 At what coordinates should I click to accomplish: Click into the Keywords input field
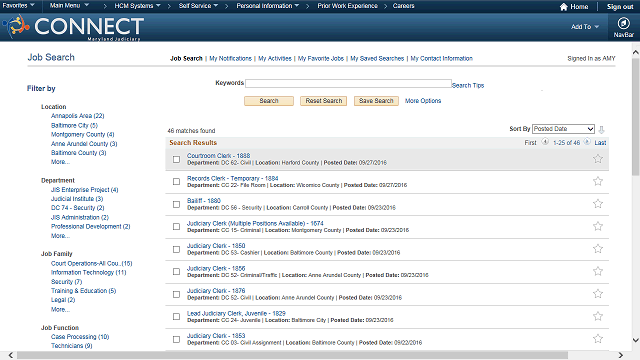[348, 83]
